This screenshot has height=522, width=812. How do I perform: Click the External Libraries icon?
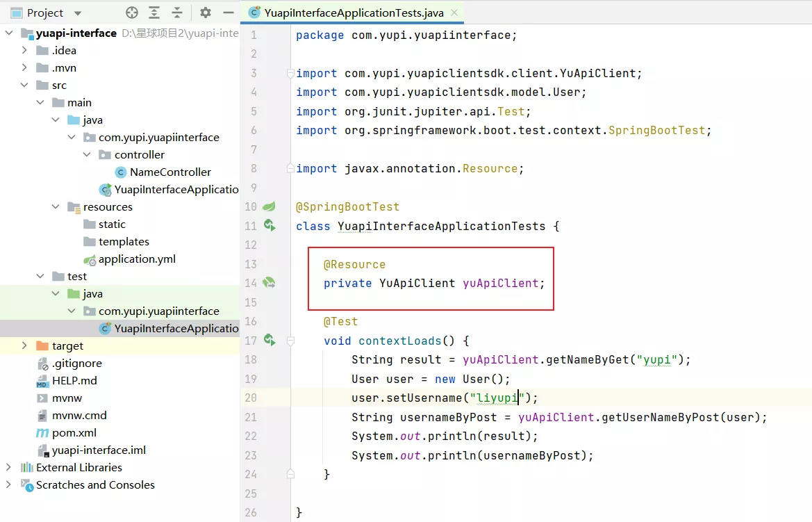(27, 467)
